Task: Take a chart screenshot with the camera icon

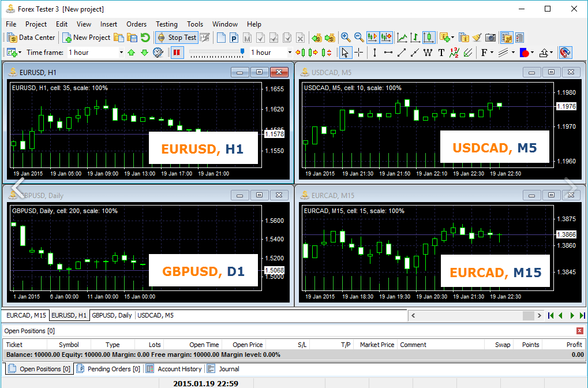Action: point(490,38)
